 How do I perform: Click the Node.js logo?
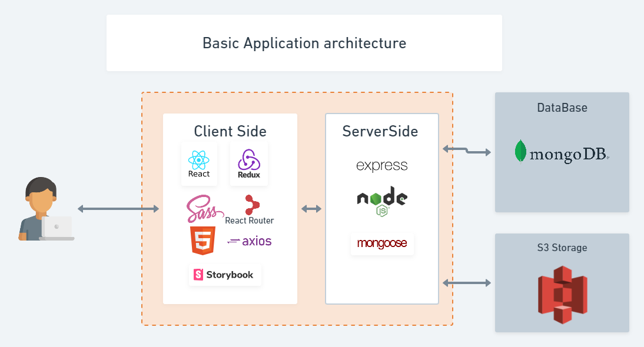click(x=382, y=201)
